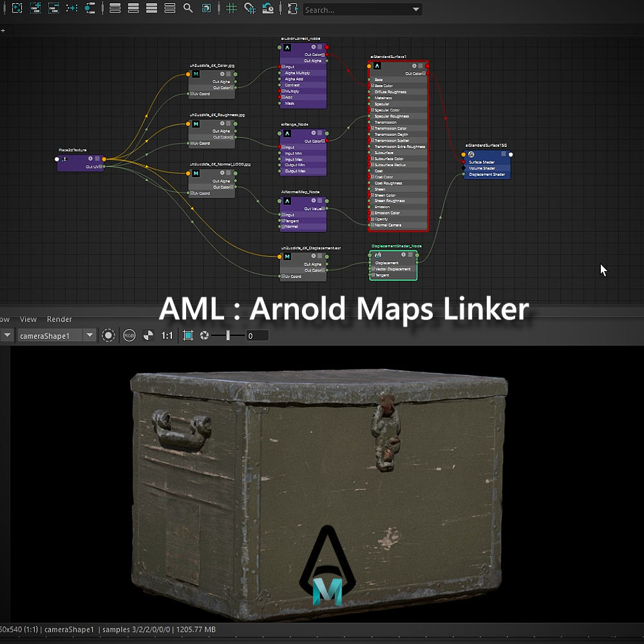644x644 pixels.
Task: Open the Search field dropdown arrow
Action: tap(416, 10)
